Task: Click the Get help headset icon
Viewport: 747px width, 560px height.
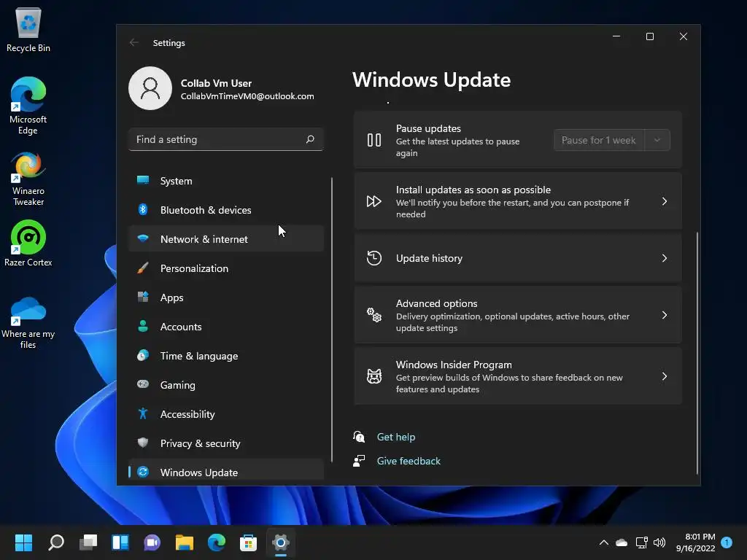Action: [359, 436]
